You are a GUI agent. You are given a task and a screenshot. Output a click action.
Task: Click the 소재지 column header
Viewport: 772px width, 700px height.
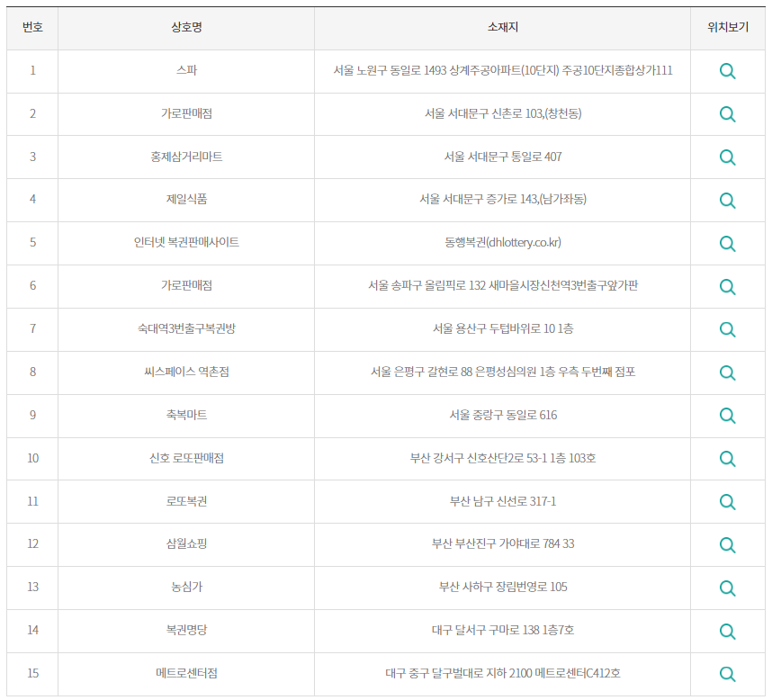click(502, 28)
